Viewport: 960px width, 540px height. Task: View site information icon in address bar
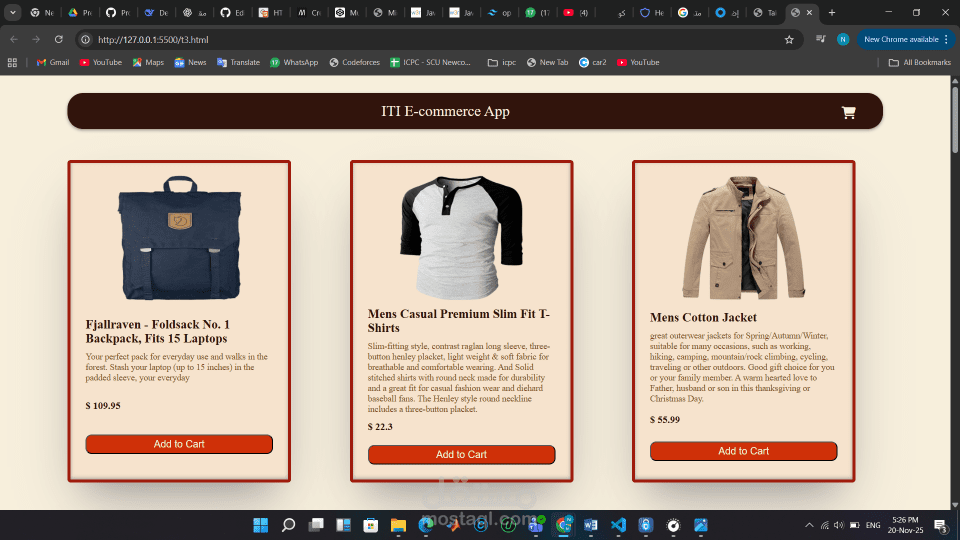pyautogui.click(x=86, y=39)
